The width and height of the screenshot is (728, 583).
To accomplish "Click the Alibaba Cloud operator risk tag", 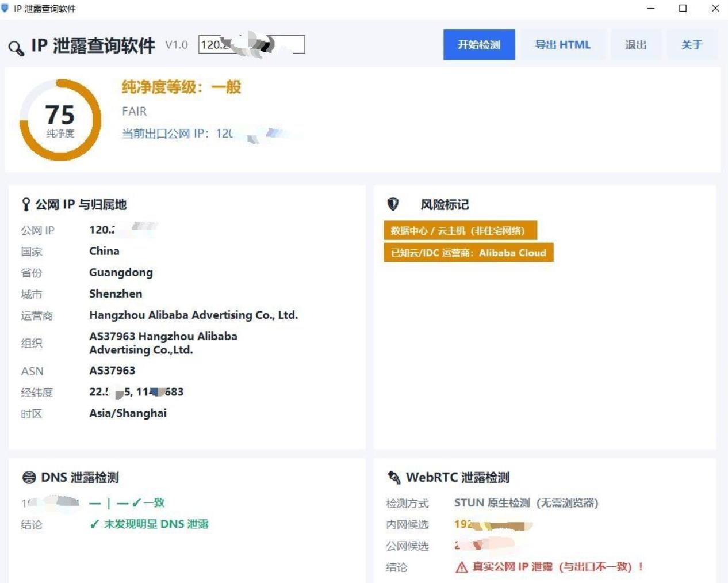I will [469, 253].
